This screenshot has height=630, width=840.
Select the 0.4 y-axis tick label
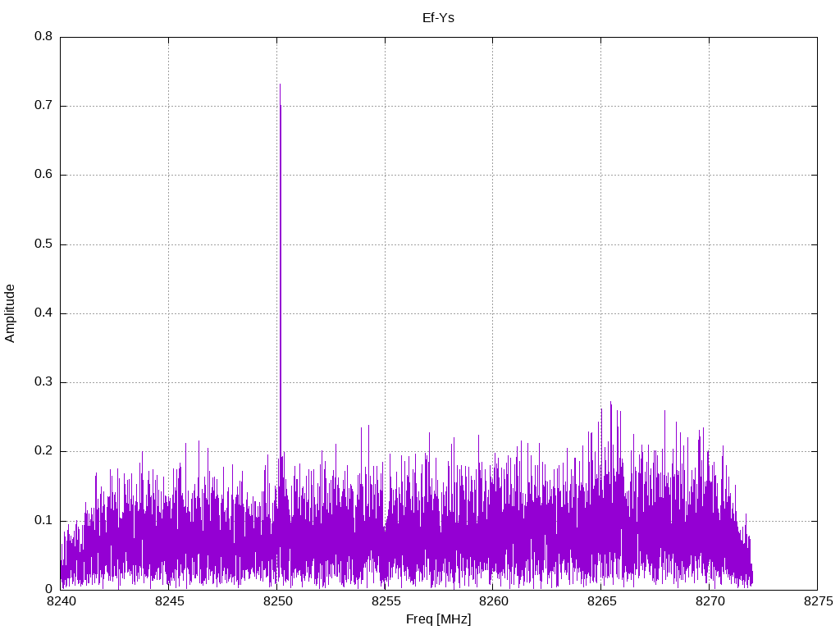coord(43,313)
